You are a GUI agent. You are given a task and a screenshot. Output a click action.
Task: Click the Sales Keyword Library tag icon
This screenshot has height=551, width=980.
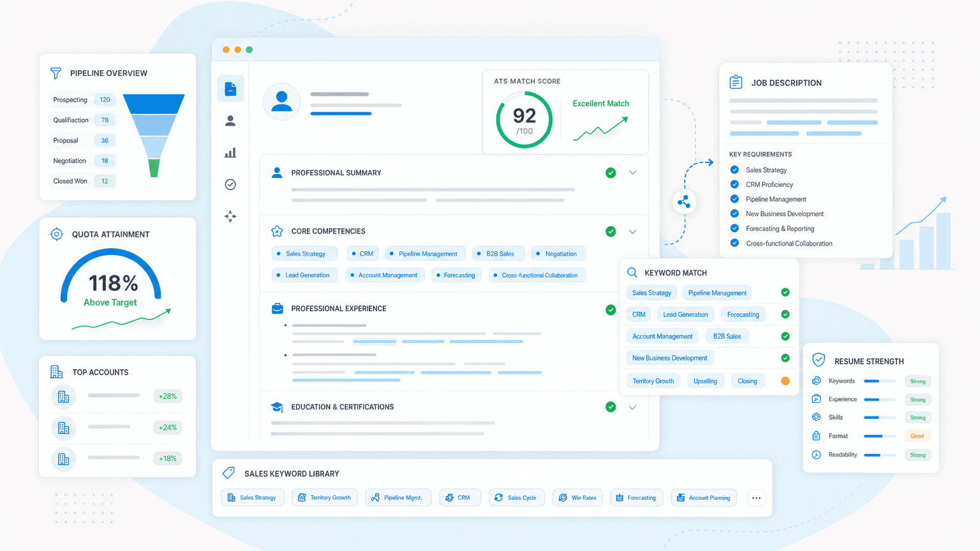click(x=228, y=473)
